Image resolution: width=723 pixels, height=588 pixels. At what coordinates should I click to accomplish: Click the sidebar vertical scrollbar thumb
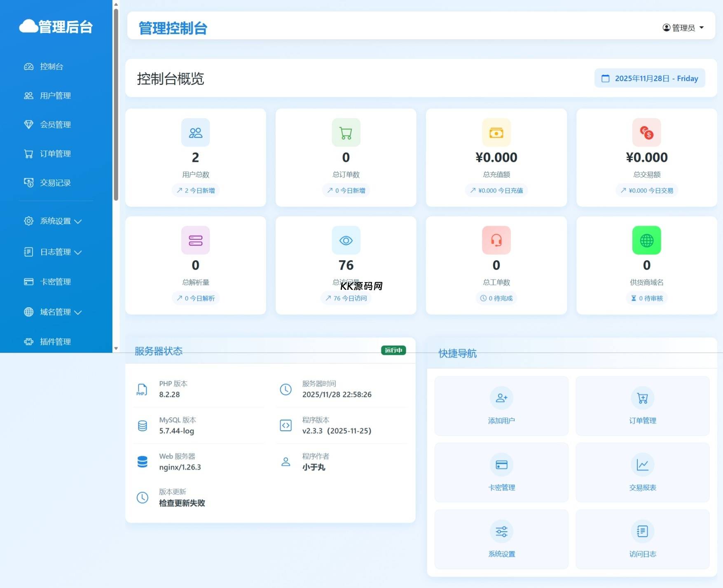pyautogui.click(x=116, y=103)
